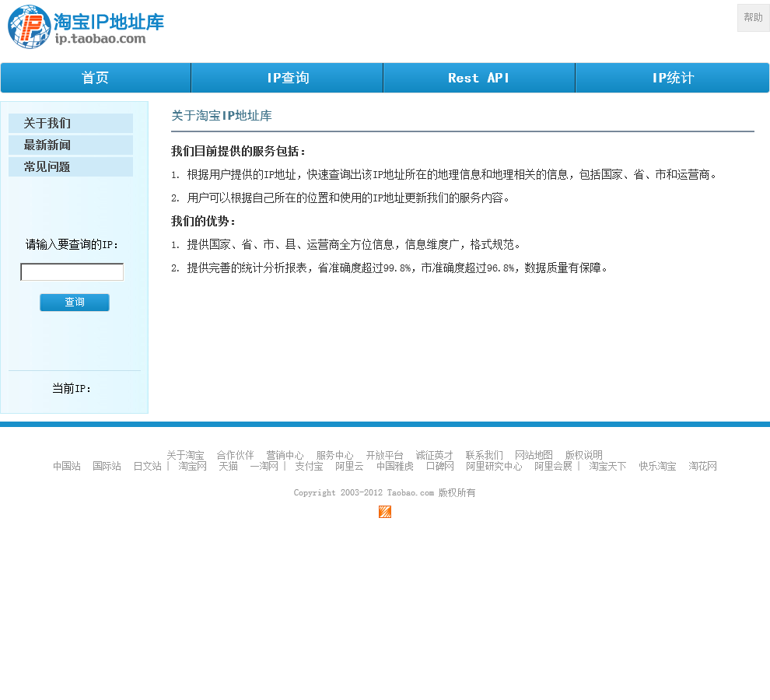Click the 关于淘宝IP地址库 heading
The height and width of the screenshot is (700, 770).
pos(222,115)
